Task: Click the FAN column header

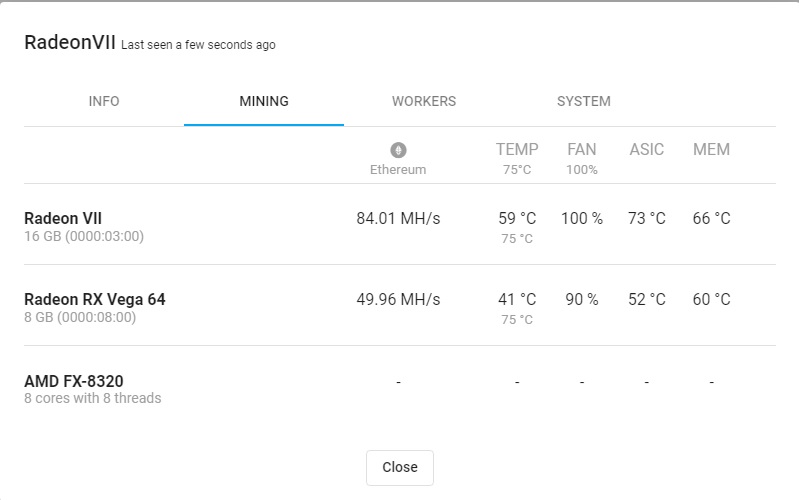Action: point(581,149)
